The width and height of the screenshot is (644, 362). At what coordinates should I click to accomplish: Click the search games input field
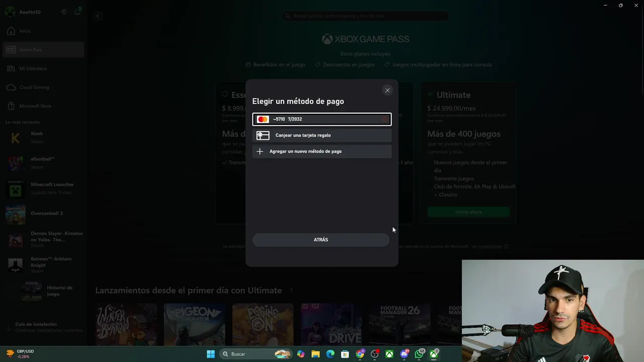[x=365, y=16]
